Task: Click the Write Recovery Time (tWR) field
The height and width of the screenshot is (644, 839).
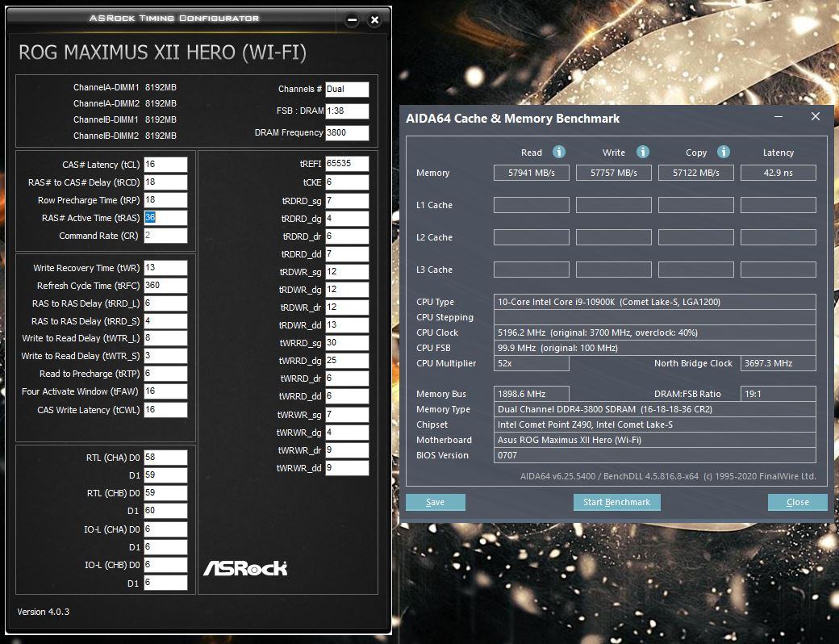Action: pos(166,268)
